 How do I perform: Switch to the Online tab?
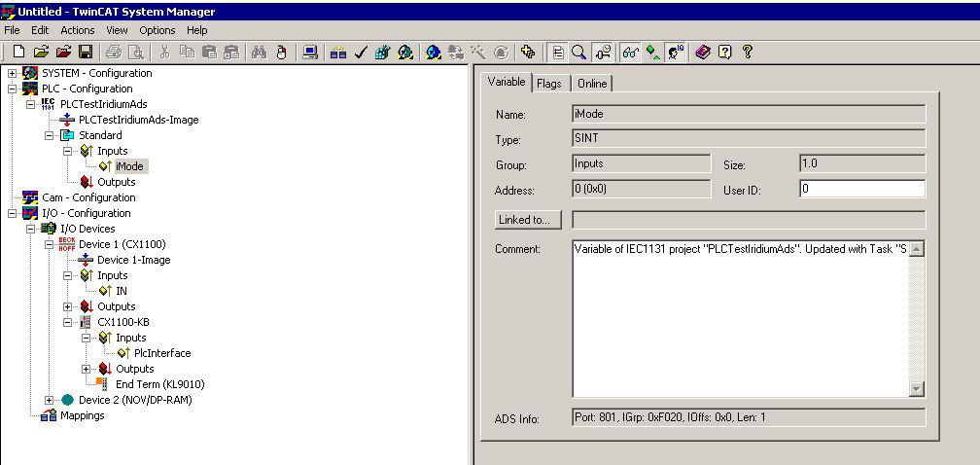pos(592,84)
